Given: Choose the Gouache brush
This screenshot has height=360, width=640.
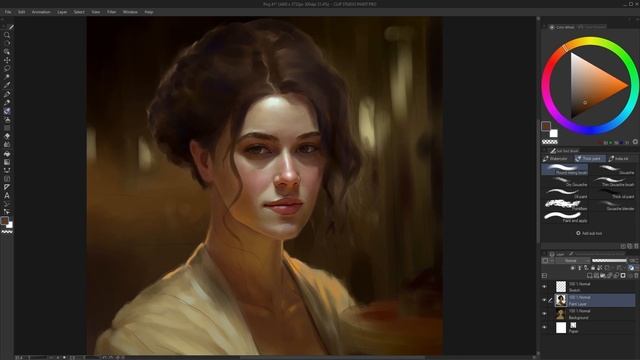Looking at the screenshot, I should (x=612, y=169).
